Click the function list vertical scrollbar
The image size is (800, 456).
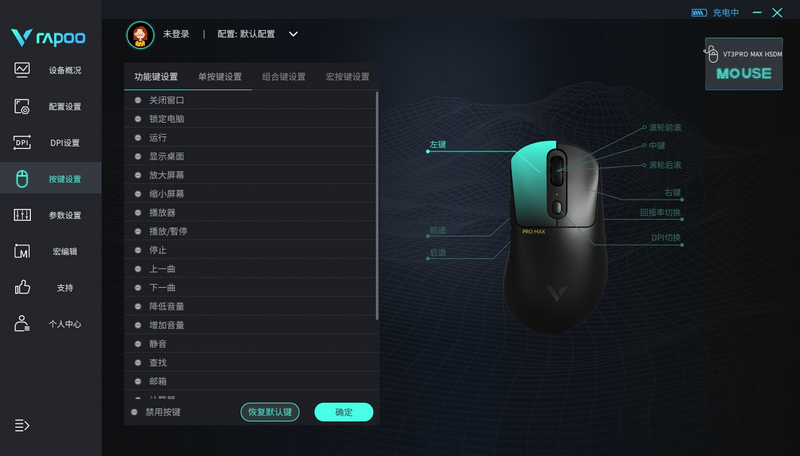coord(377,206)
